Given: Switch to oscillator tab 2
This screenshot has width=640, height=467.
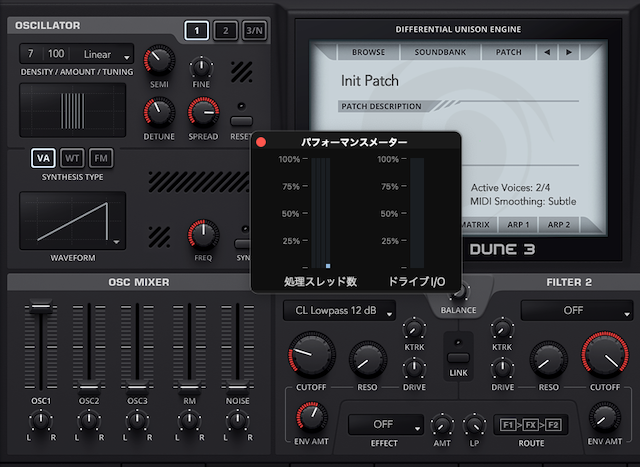Looking at the screenshot, I should pos(225,31).
